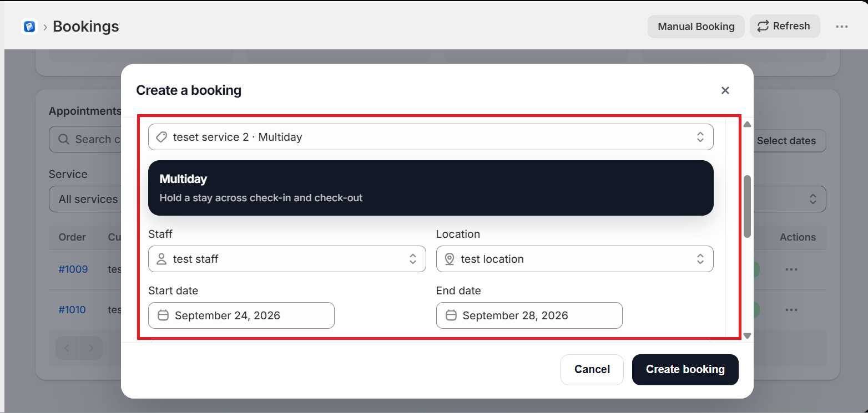Click the app logo icon beside Bookings

[29, 26]
